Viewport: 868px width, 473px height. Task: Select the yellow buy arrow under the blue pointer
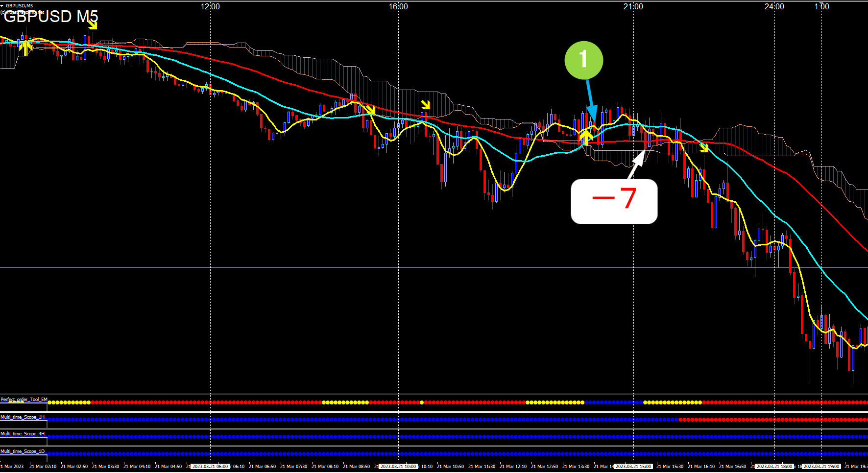pyautogui.click(x=586, y=137)
